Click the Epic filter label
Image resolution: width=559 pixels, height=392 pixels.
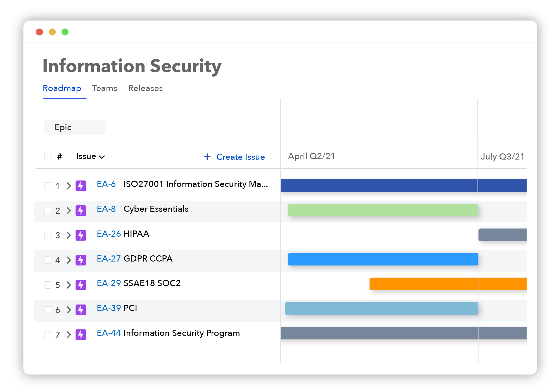[x=75, y=127]
